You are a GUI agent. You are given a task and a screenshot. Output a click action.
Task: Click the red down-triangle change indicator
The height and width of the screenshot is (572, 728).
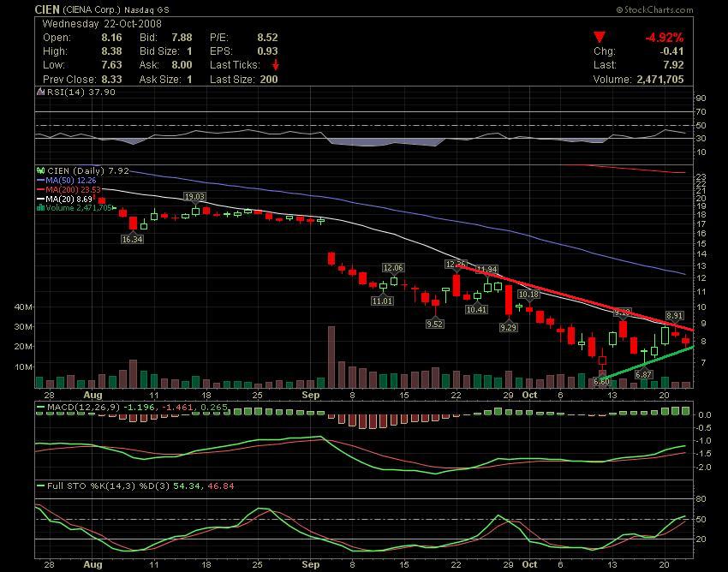600,37
